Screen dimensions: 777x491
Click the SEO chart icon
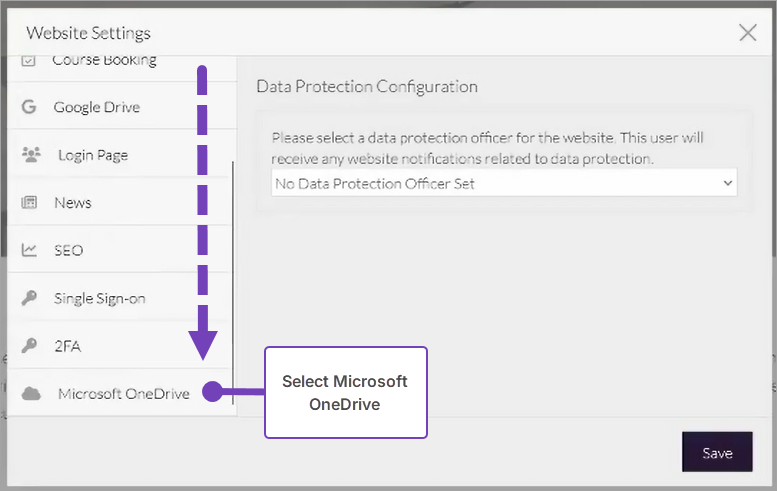tap(29, 250)
